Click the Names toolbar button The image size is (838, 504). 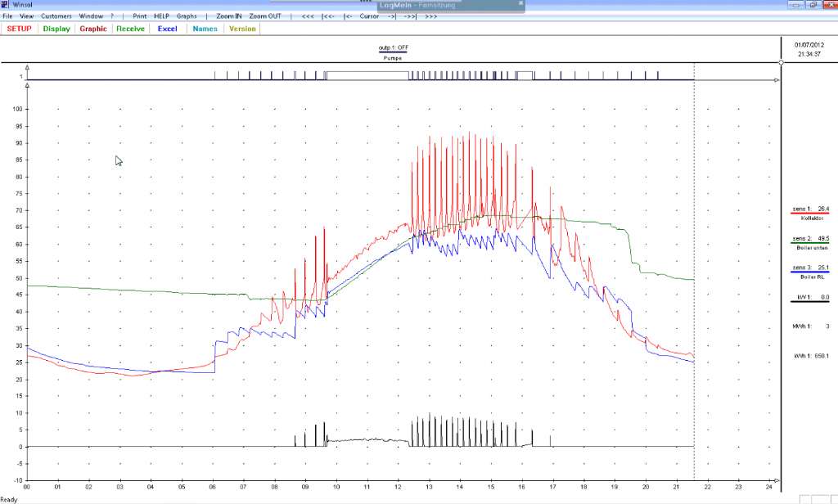pyautogui.click(x=205, y=29)
